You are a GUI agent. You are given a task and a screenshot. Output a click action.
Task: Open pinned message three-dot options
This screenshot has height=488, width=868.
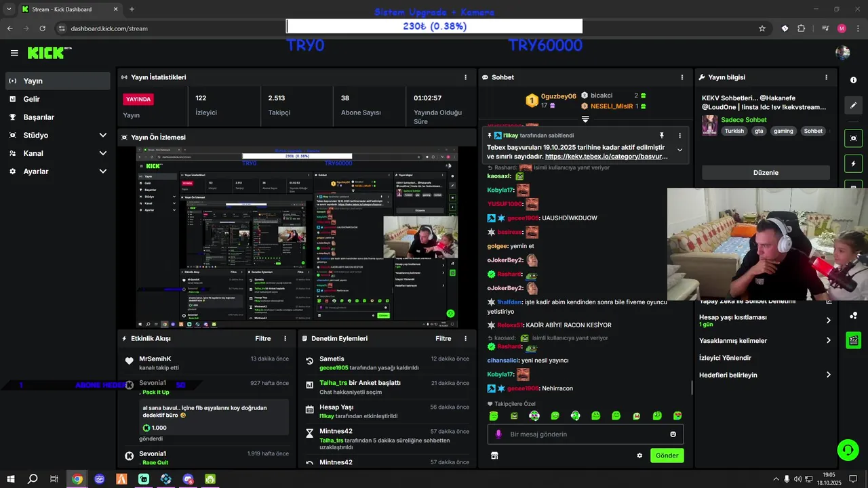pyautogui.click(x=679, y=136)
